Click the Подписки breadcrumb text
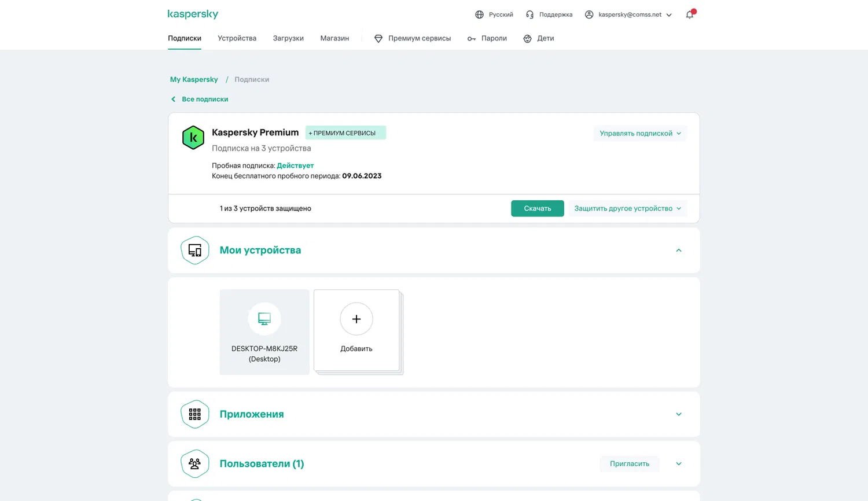The width and height of the screenshot is (868, 501). click(252, 79)
